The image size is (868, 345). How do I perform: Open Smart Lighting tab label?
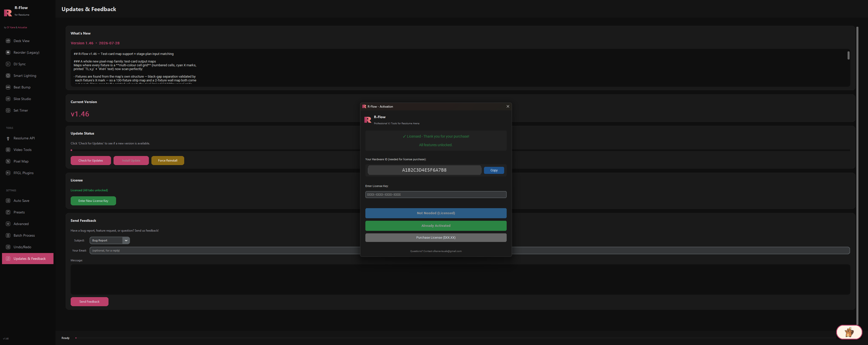(25, 76)
